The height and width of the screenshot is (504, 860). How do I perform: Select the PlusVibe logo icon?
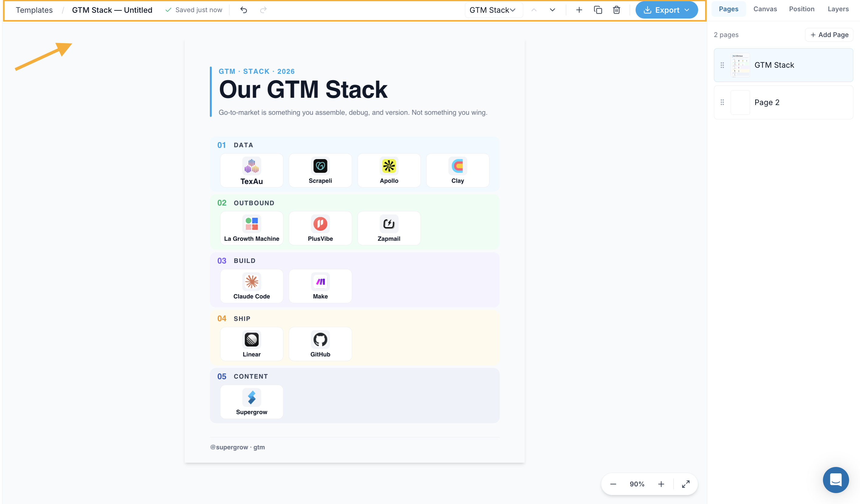[320, 224]
